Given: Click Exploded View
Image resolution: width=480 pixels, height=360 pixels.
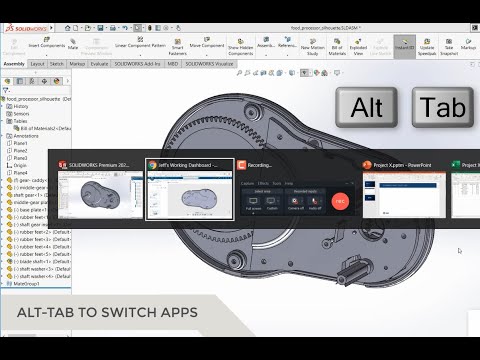Looking at the screenshot, I should point(358,47).
